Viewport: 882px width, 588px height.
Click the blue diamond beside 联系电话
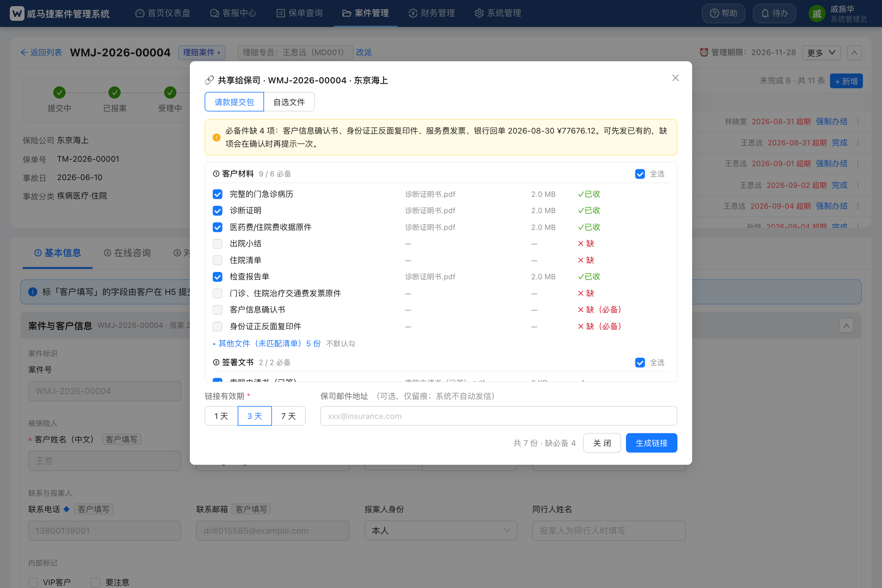(x=67, y=509)
